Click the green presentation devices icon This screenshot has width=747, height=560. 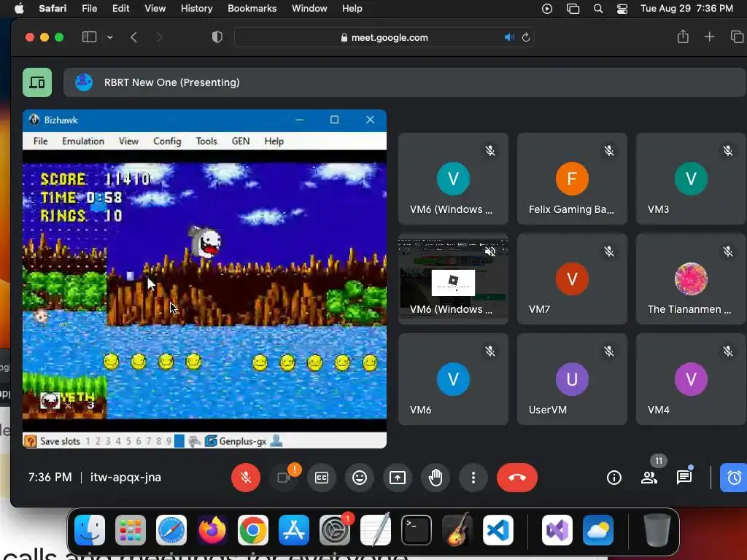37,82
